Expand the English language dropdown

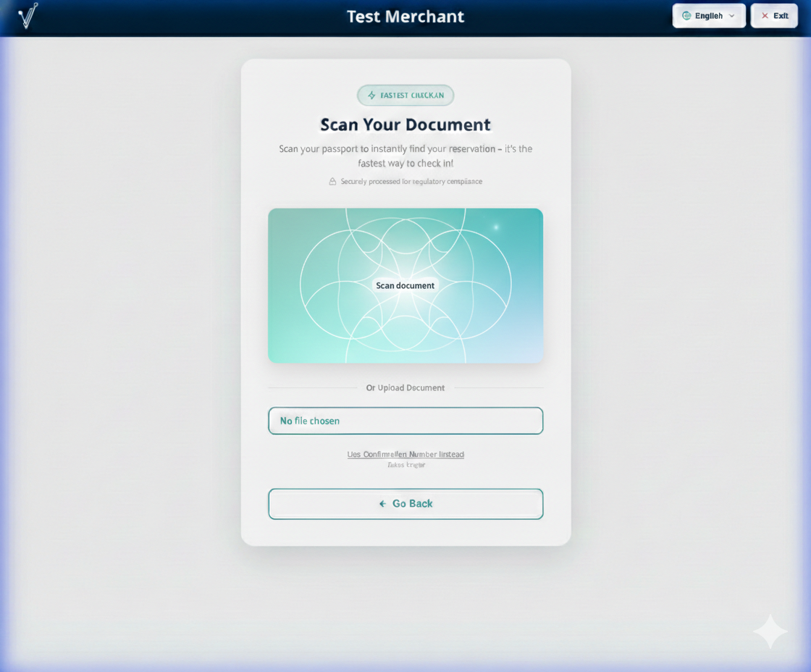click(x=708, y=15)
